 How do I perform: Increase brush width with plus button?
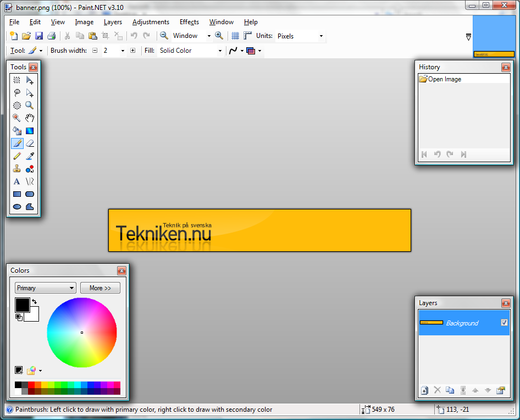(x=132, y=51)
